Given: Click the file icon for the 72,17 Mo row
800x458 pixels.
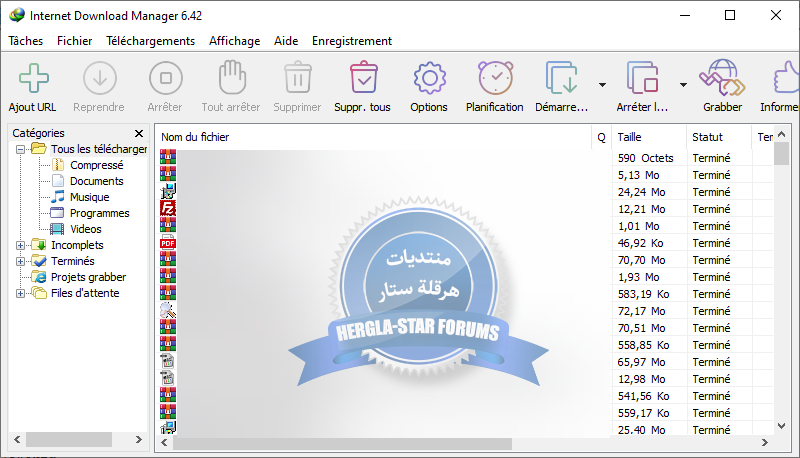Looking at the screenshot, I should (168, 310).
